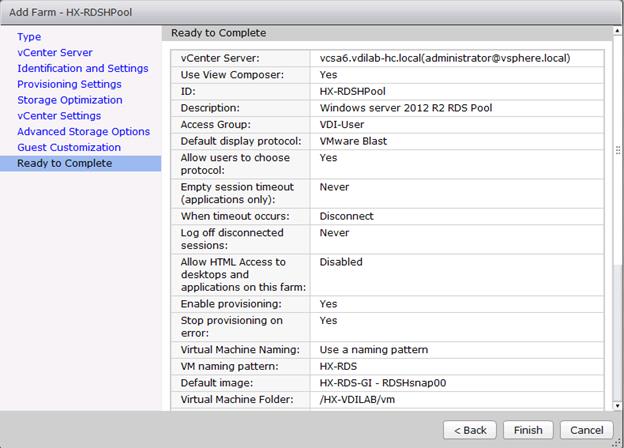This screenshot has height=448, width=624.
Task: Open Advanced Storage Options step
Action: tap(83, 132)
